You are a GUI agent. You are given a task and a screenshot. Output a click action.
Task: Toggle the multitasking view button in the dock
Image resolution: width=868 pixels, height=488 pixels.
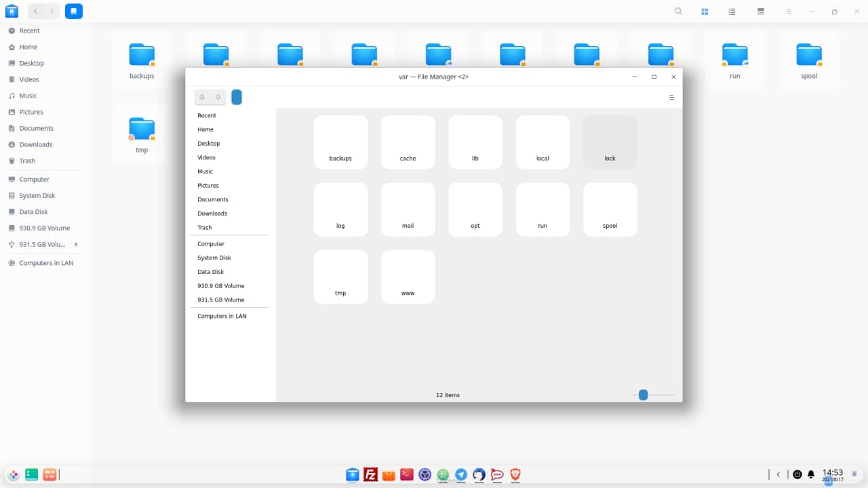click(x=50, y=474)
